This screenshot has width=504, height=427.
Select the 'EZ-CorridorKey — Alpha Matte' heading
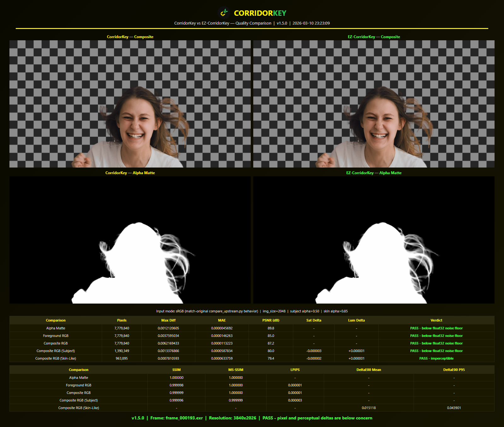coord(374,173)
